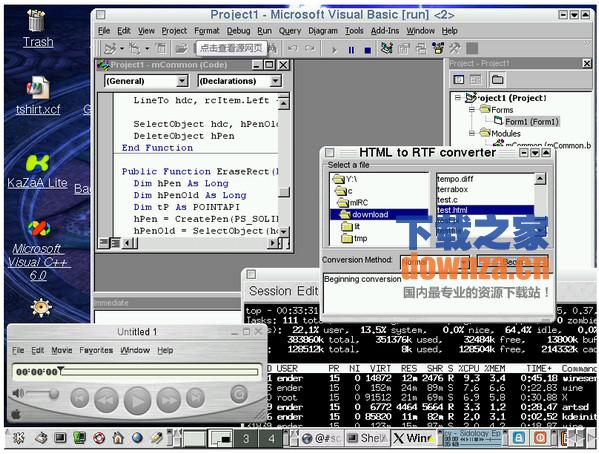
Task: Toggle Procedure View button in code window
Action: point(103,243)
